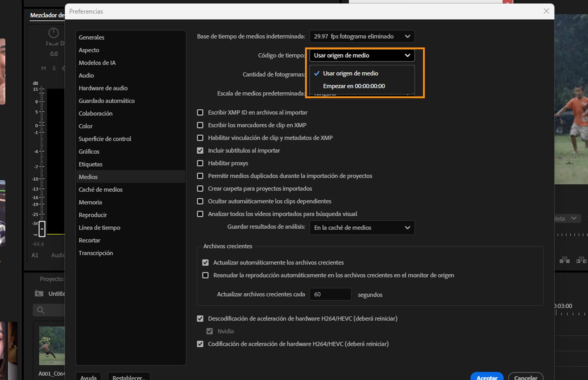Click the Aceptar button
This screenshot has height=380, width=588.
pos(487,377)
